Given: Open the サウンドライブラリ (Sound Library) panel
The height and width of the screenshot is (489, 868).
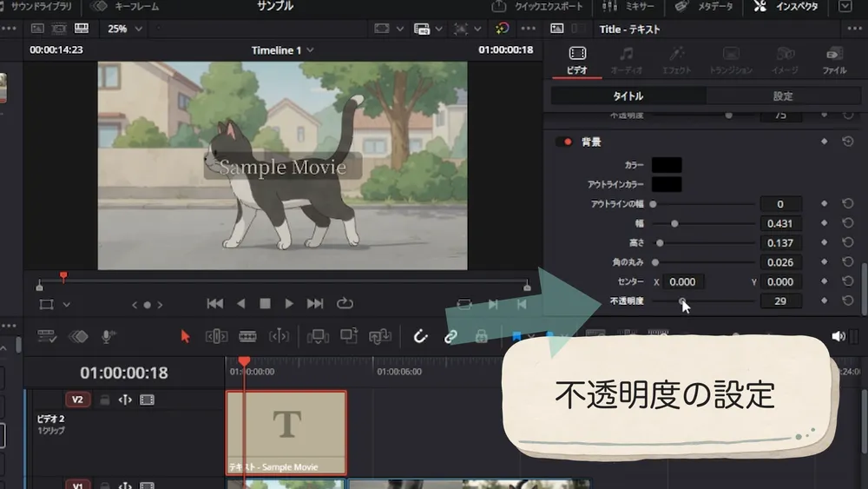Looking at the screenshot, I should point(36,6).
